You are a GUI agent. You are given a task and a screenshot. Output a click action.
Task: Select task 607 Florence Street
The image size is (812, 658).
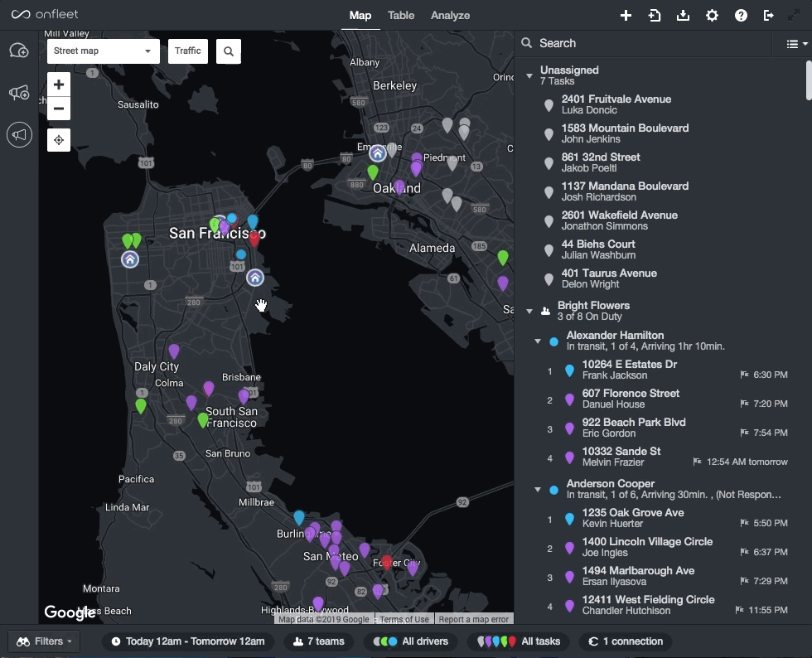(x=668, y=399)
